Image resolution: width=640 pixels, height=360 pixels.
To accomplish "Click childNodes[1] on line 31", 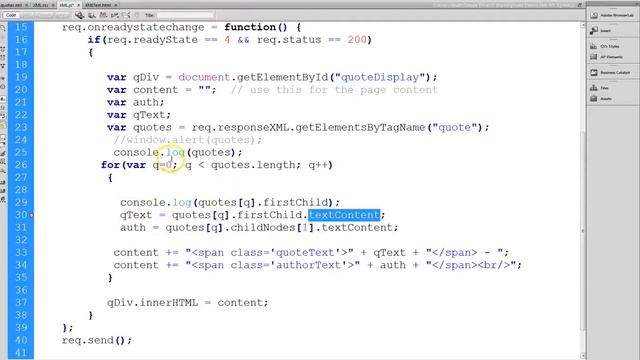I will click(x=272, y=228).
